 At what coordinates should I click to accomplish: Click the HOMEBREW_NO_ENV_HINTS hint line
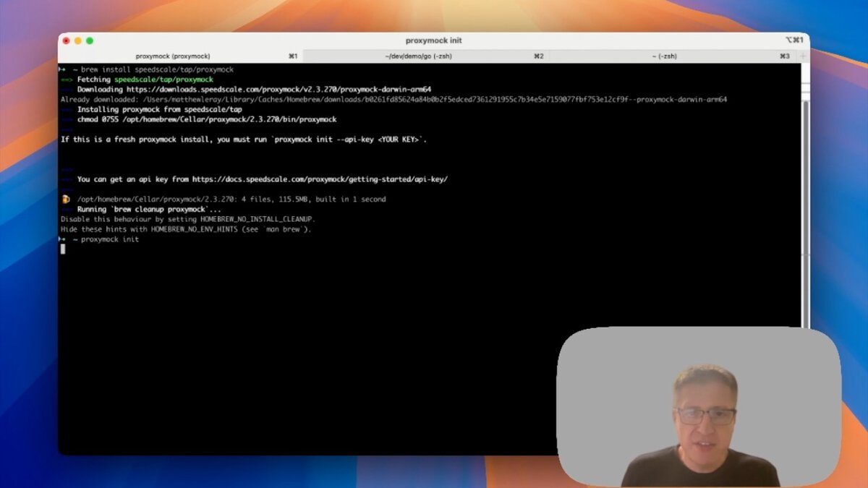[x=186, y=229]
